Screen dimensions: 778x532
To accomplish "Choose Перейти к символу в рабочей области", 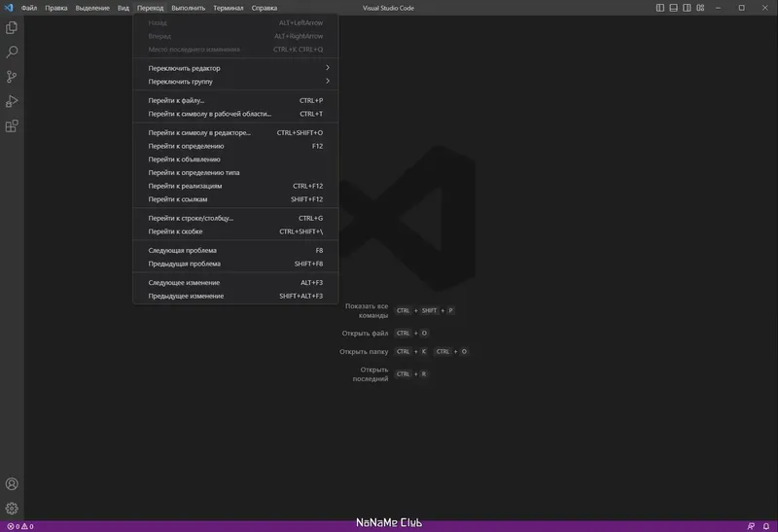I will 235,114.
